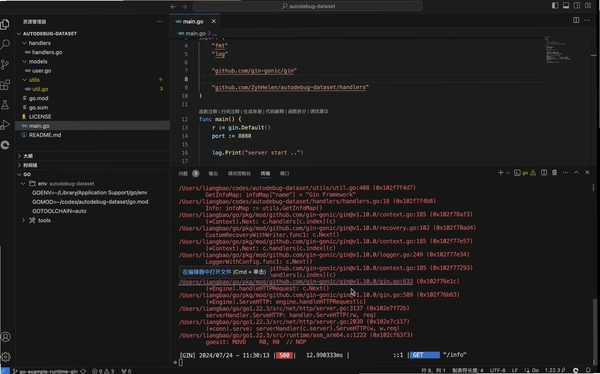Click the 函数注释 code lens above main
The image size is (600, 374).
pos(208,111)
